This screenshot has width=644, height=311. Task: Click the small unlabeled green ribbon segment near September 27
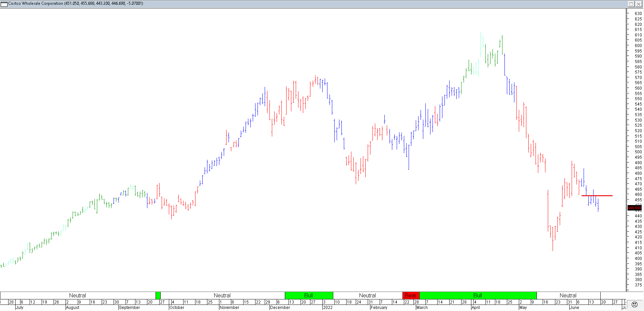point(158,295)
